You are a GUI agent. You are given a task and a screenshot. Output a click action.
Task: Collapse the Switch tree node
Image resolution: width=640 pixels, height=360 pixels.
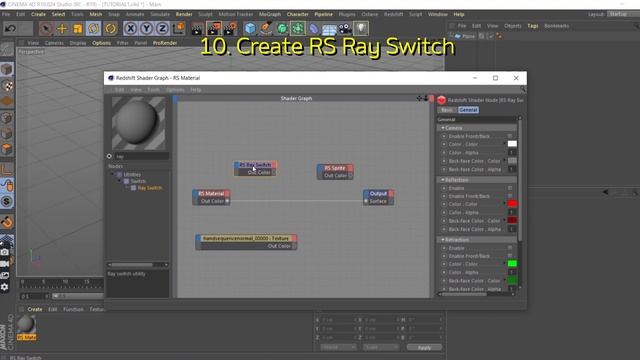[120, 181]
